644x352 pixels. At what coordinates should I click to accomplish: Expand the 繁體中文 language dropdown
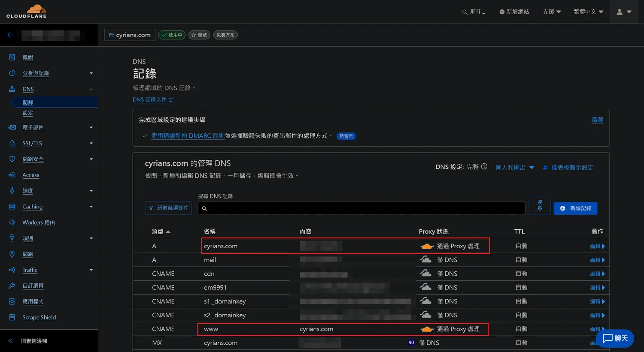click(588, 12)
